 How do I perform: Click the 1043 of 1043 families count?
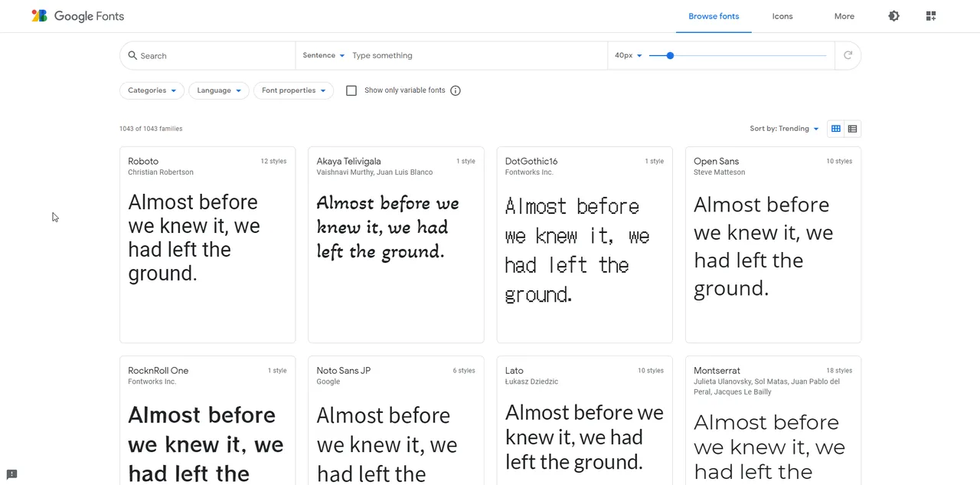(x=151, y=129)
